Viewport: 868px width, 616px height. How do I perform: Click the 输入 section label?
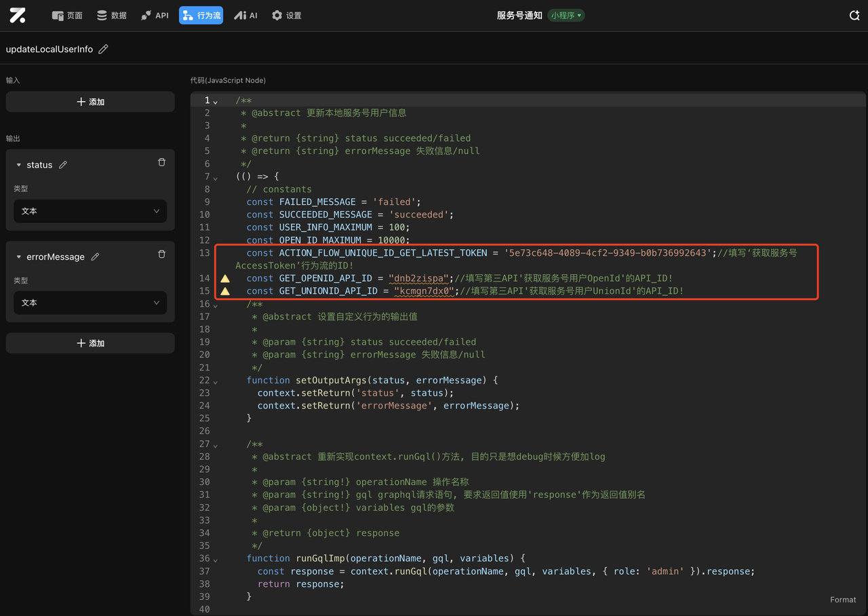point(13,80)
